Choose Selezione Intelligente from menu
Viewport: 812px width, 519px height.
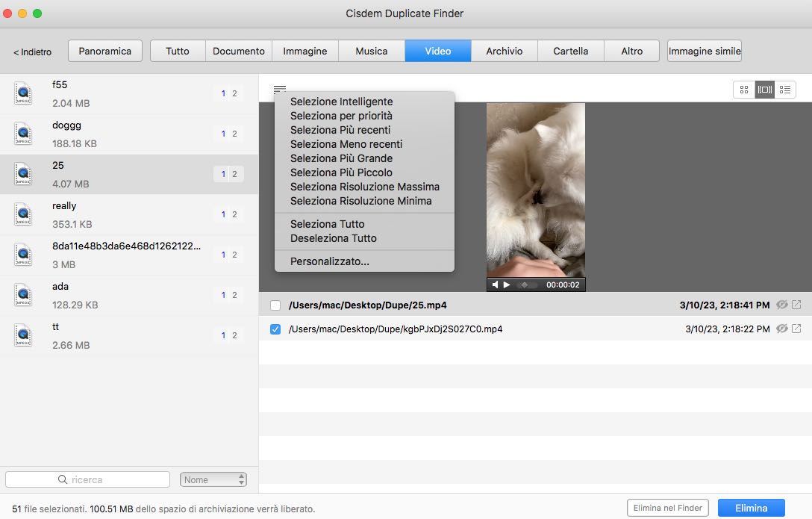pos(341,102)
